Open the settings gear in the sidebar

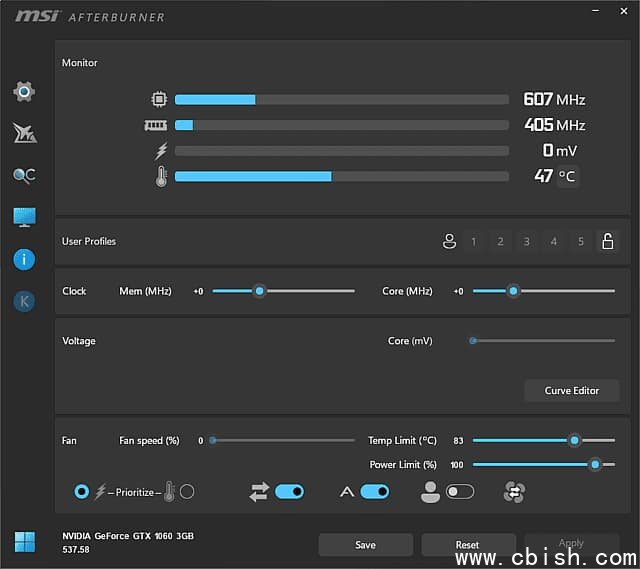24,91
